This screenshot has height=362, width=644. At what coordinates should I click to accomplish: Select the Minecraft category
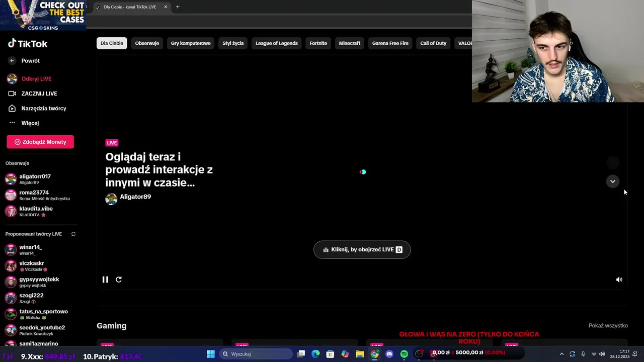350,43
